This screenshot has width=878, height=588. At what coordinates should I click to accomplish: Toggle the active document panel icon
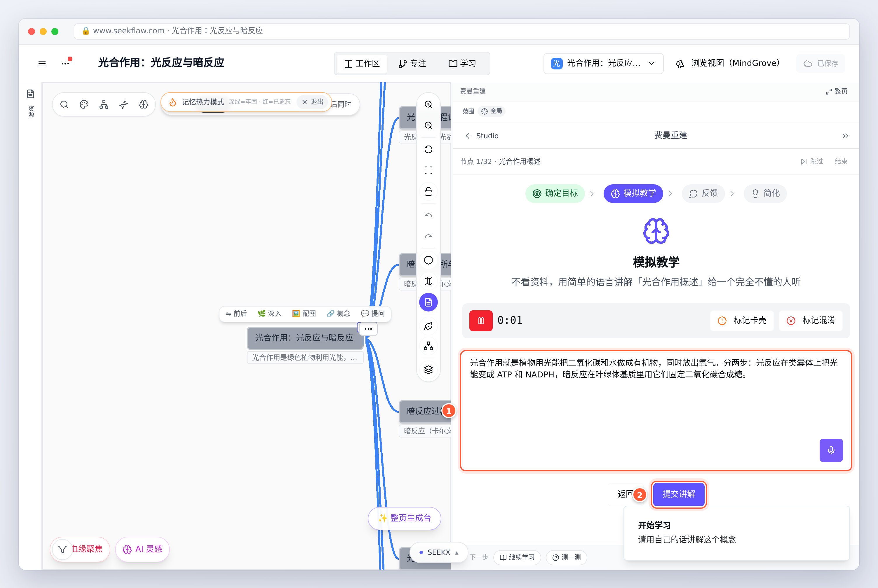428,302
